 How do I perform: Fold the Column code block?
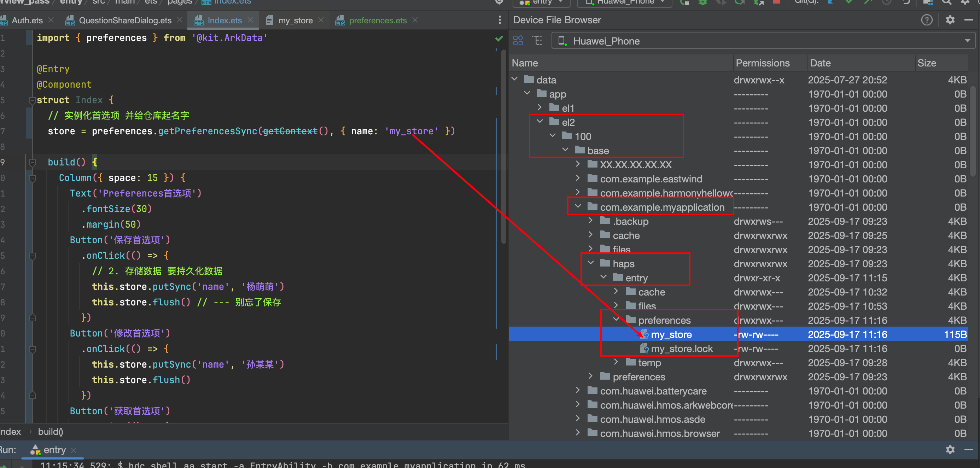32,178
